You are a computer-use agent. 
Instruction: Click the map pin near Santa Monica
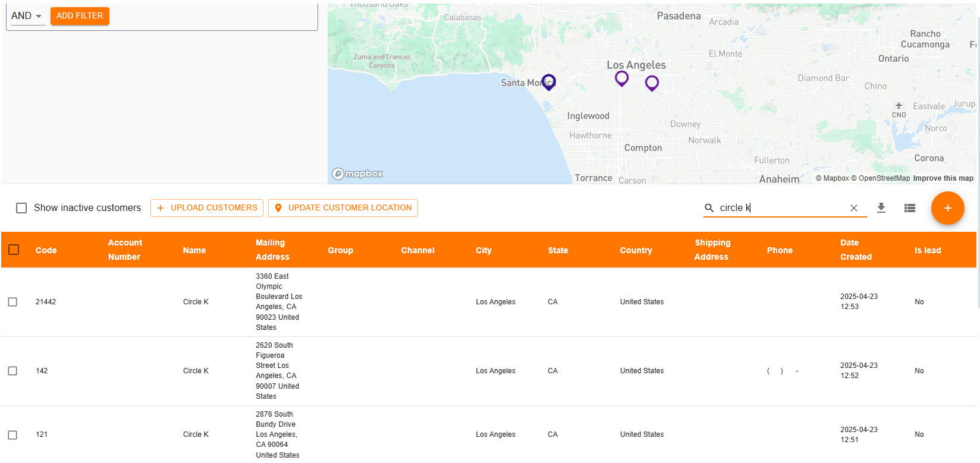pos(549,82)
